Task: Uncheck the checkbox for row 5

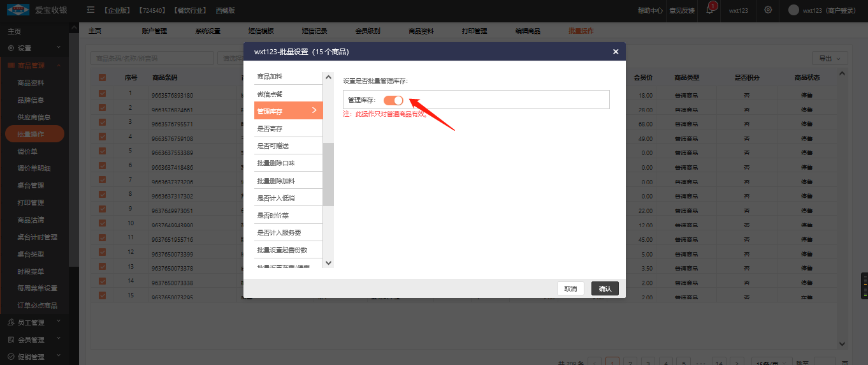Action: point(103,151)
